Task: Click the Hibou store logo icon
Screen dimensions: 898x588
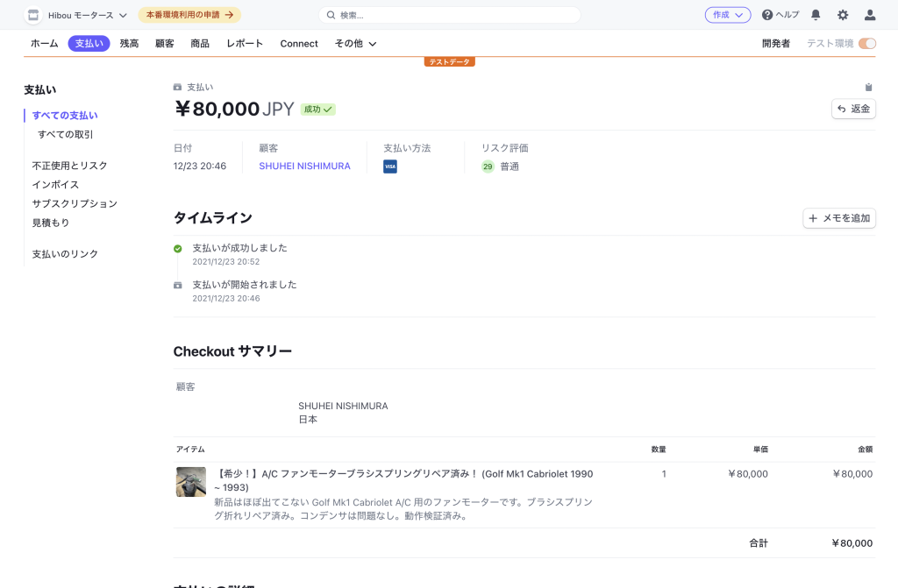Action: tap(33, 15)
